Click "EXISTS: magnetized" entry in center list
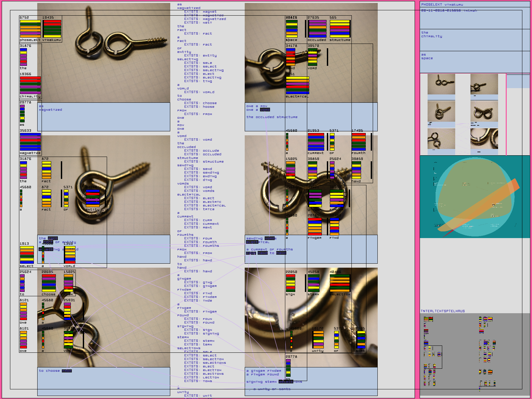532x399 pixels. pos(205,19)
